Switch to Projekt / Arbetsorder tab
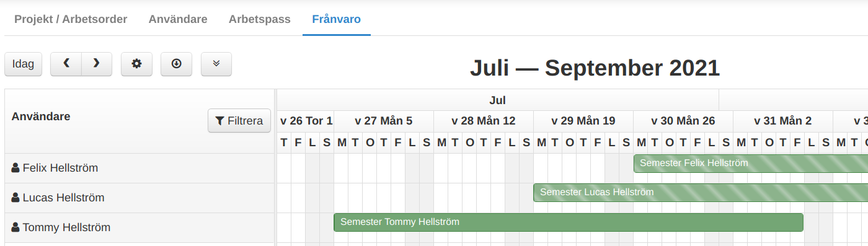Viewport: 868px width, 246px height. point(71,19)
